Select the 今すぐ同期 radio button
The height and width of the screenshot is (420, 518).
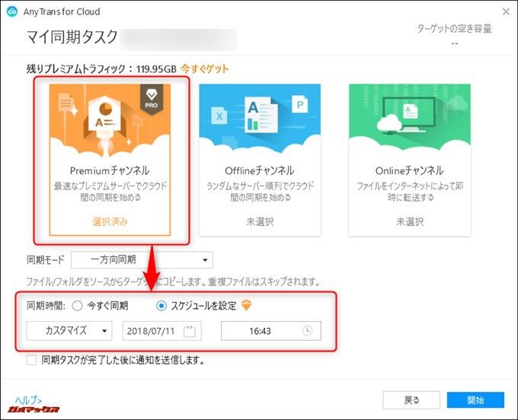tap(77, 306)
